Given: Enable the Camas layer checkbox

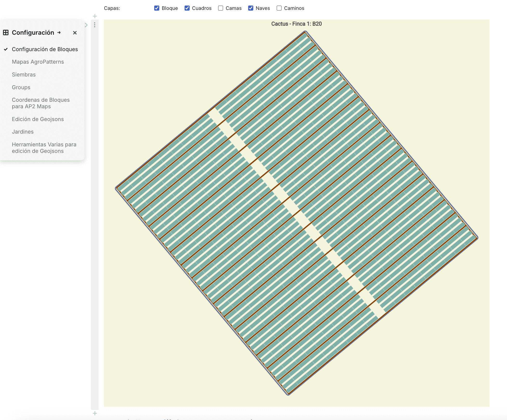Looking at the screenshot, I should 220,8.
